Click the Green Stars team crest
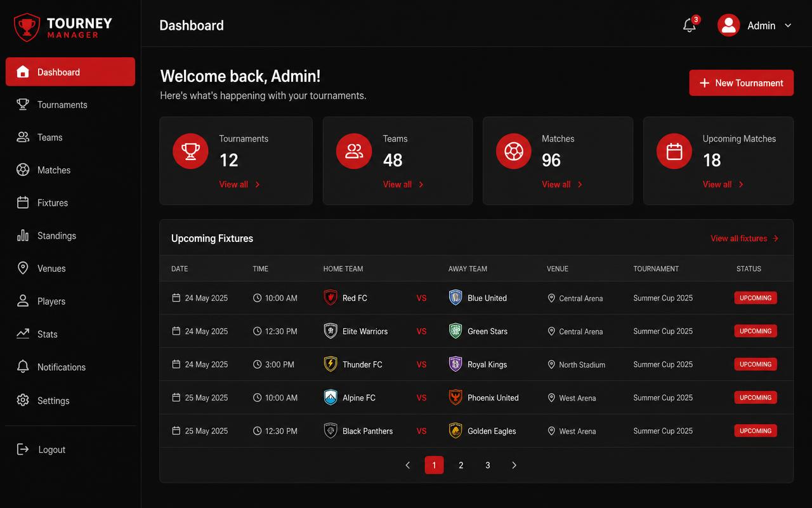Screen dimensions: 812x508 pyautogui.click(x=455, y=331)
